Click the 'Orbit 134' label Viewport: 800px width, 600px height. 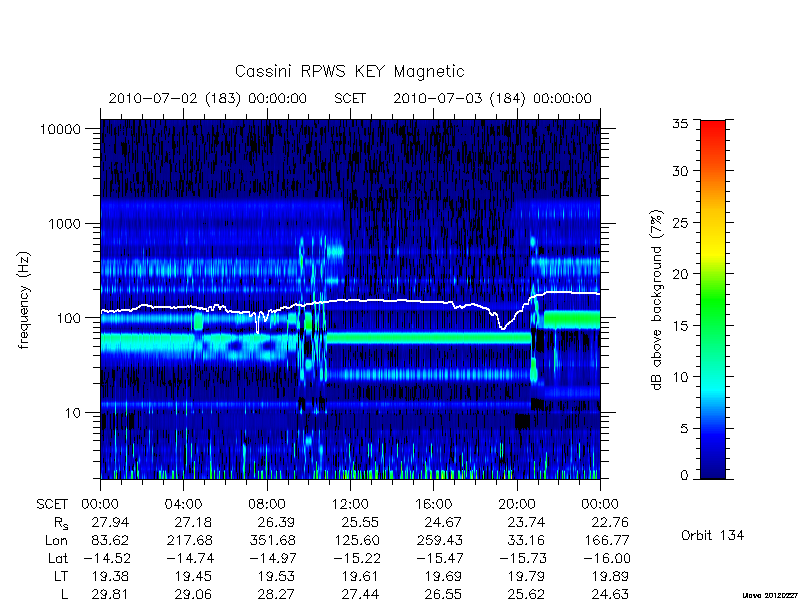712,536
